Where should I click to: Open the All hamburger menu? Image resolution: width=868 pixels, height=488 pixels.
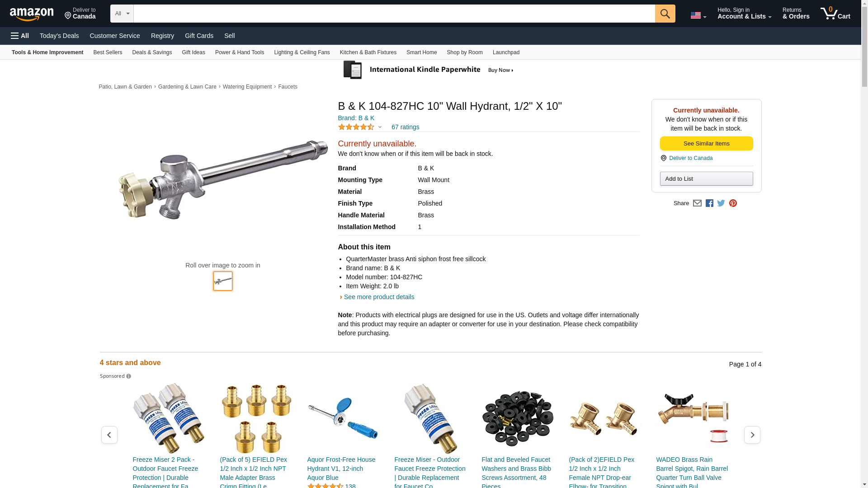point(20,36)
